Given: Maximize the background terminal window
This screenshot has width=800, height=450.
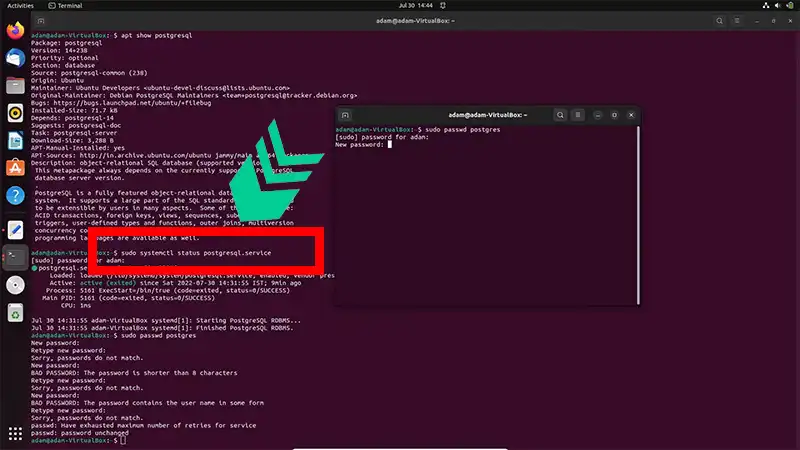Looking at the screenshot, I should tap(773, 21).
